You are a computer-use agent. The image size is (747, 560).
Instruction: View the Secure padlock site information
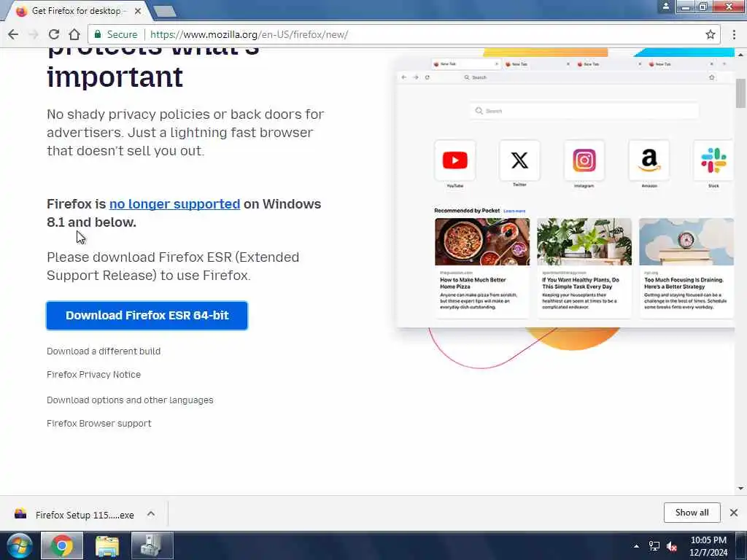(116, 34)
